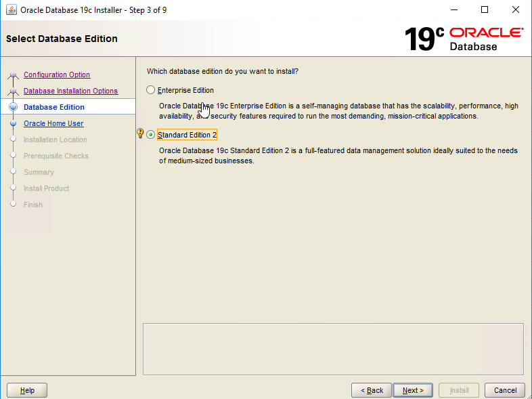532x399 pixels.
Task: Open the Configuration Option step link
Action: tap(57, 75)
